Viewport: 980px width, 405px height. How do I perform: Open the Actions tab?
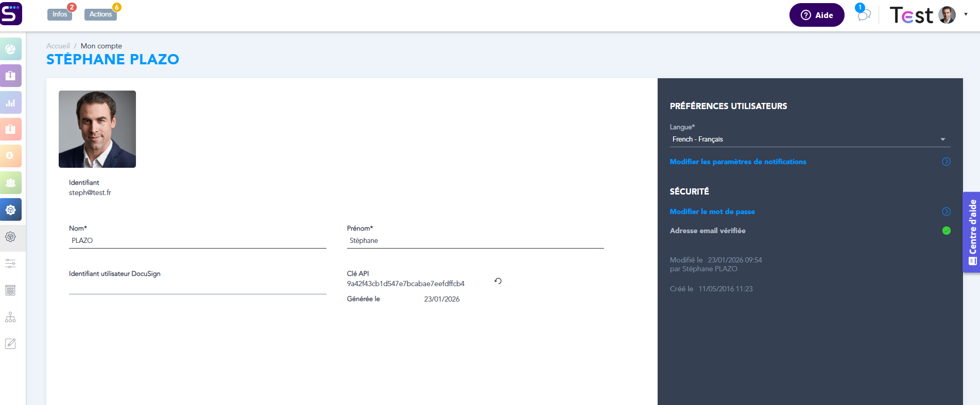[x=100, y=14]
